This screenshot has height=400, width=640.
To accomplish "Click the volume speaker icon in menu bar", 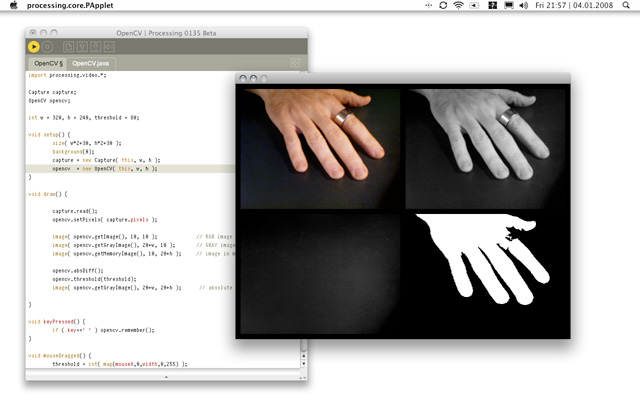I will coord(523,5).
